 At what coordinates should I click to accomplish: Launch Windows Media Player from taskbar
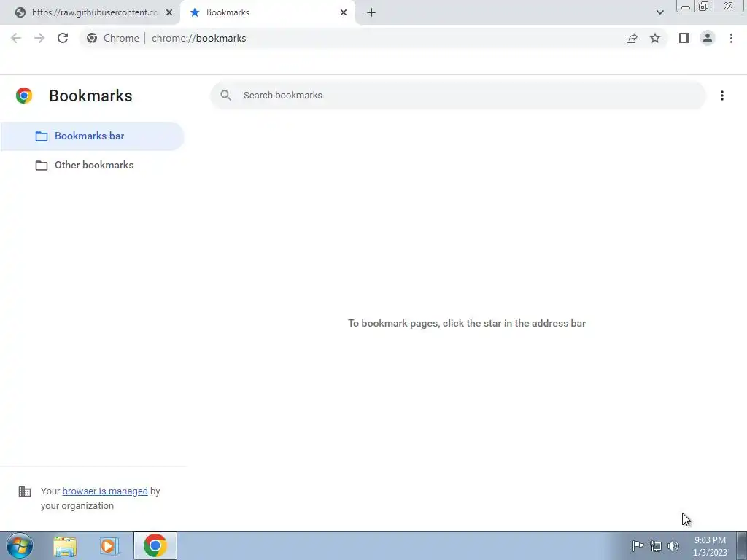109,545
